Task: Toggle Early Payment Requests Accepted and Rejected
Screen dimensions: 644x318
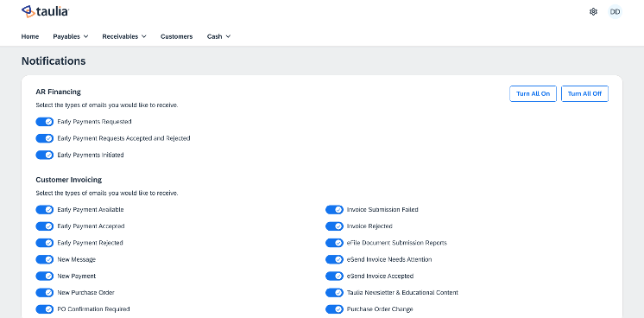Action: [x=45, y=138]
